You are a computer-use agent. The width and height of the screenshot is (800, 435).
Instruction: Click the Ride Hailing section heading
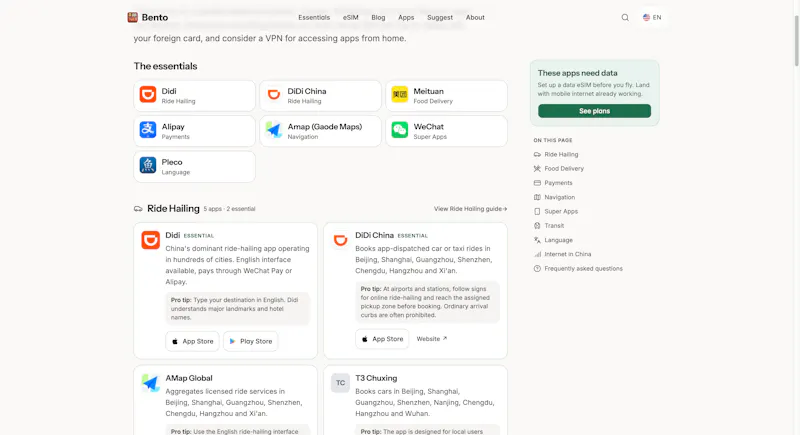[173, 209]
